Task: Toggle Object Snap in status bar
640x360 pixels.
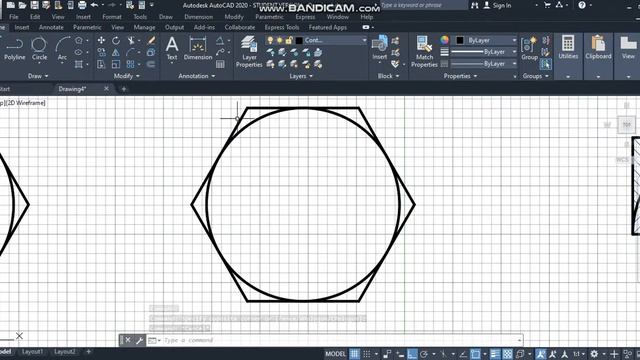Action: (475, 354)
